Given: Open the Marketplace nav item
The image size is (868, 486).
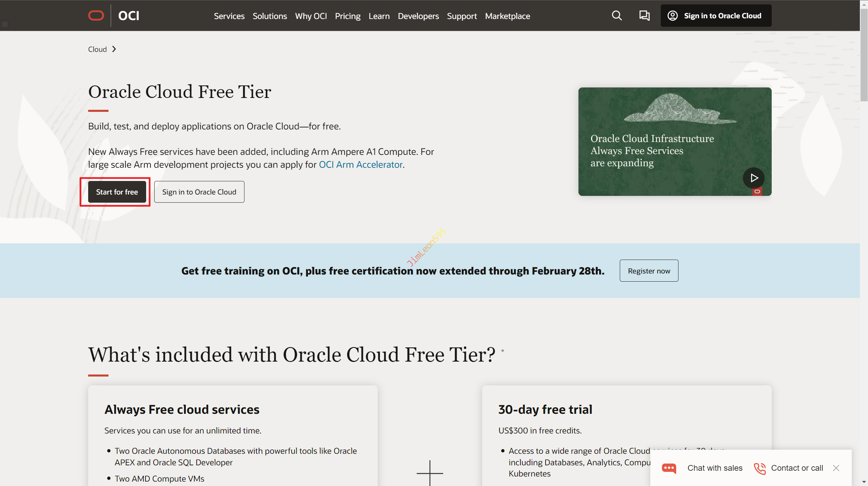Looking at the screenshot, I should [507, 16].
